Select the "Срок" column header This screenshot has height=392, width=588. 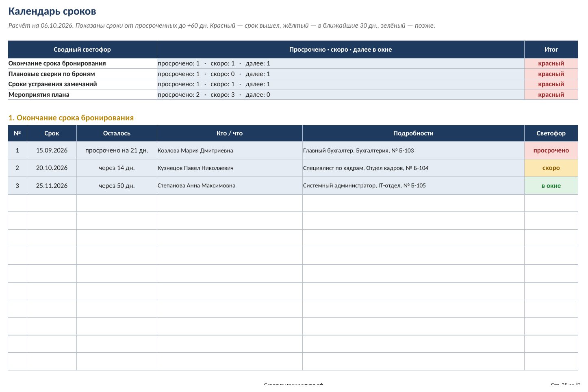coord(52,133)
